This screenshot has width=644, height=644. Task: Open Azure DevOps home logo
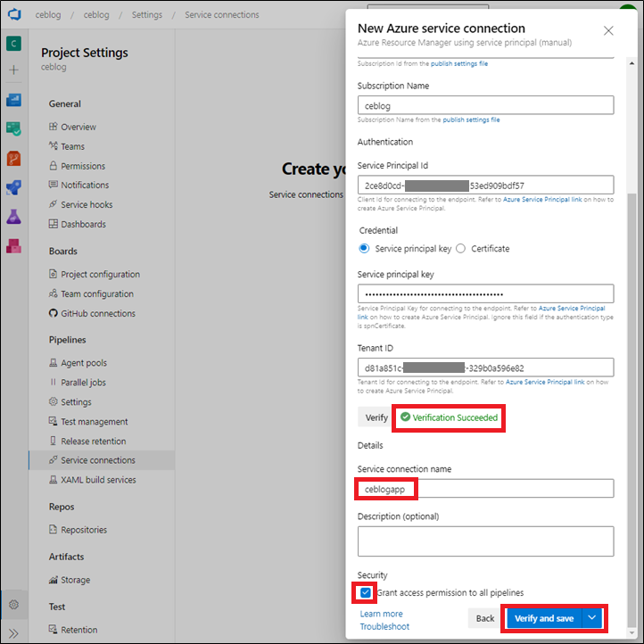pos(14,14)
